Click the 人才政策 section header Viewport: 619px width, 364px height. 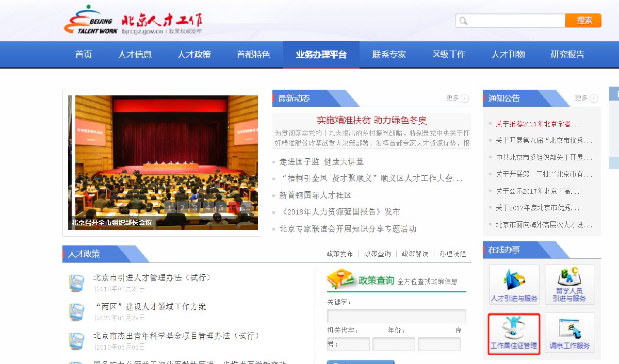(x=84, y=254)
